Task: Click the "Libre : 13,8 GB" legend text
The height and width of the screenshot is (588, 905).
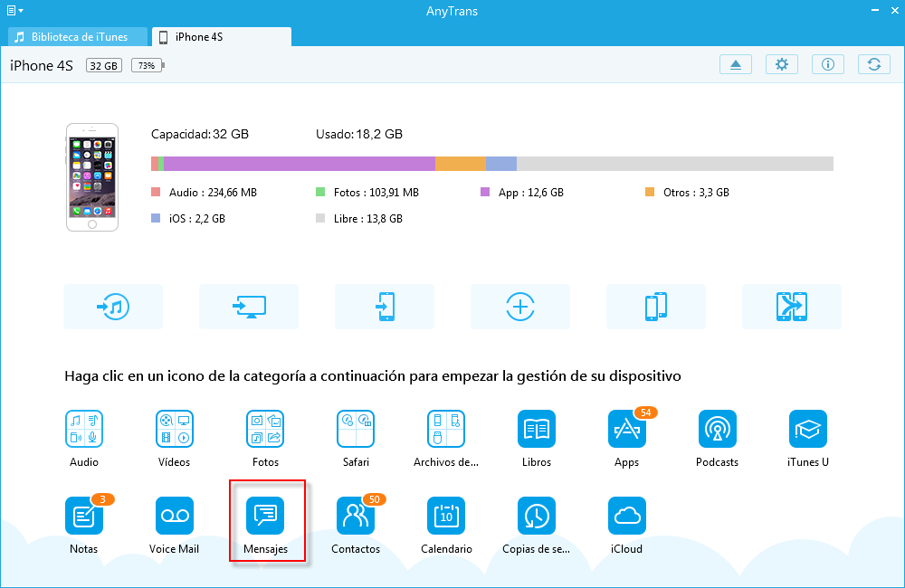Action: [368, 219]
